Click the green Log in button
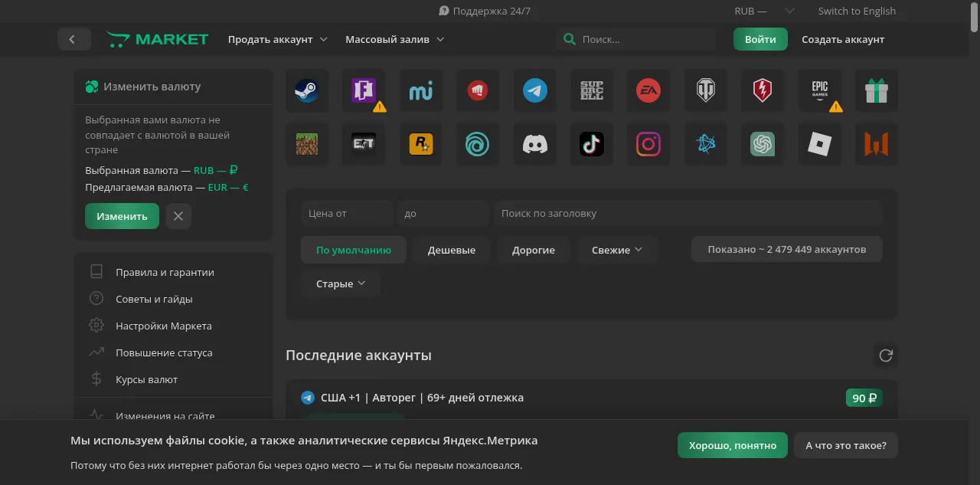The image size is (980, 485). [760, 39]
